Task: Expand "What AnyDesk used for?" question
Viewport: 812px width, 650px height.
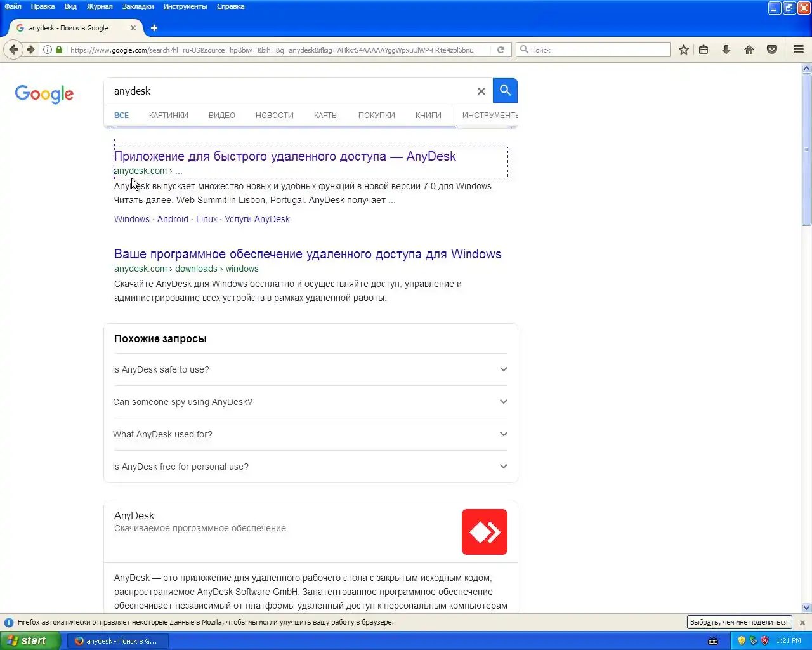Action: 311,434
